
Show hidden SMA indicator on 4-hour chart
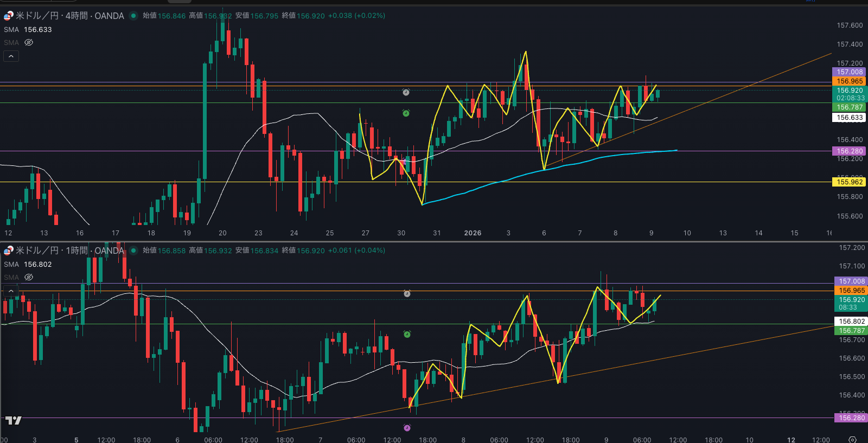tap(29, 42)
